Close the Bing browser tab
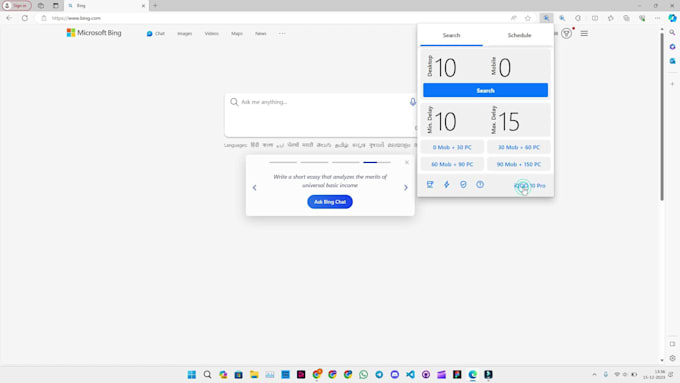 (143, 6)
